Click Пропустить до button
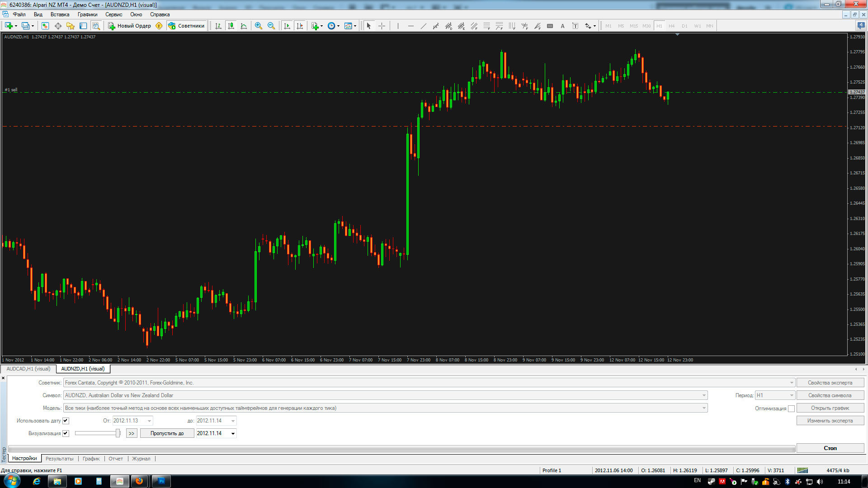This screenshot has height=488, width=868. tap(167, 433)
